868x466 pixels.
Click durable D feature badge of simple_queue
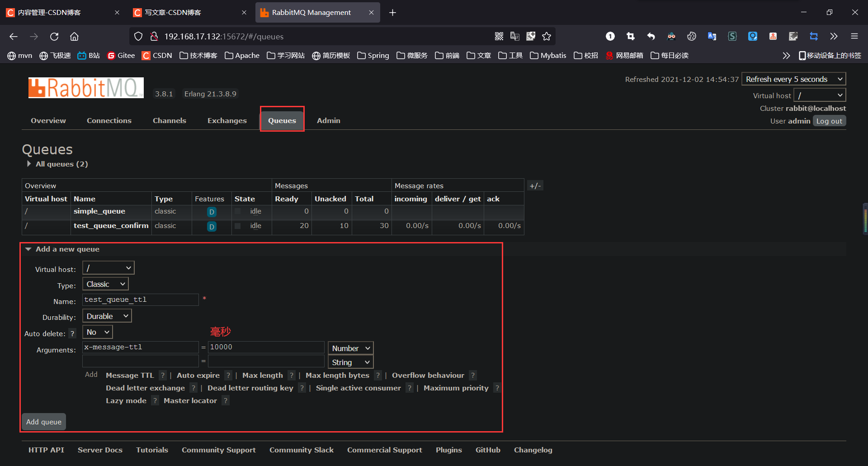coord(212,212)
